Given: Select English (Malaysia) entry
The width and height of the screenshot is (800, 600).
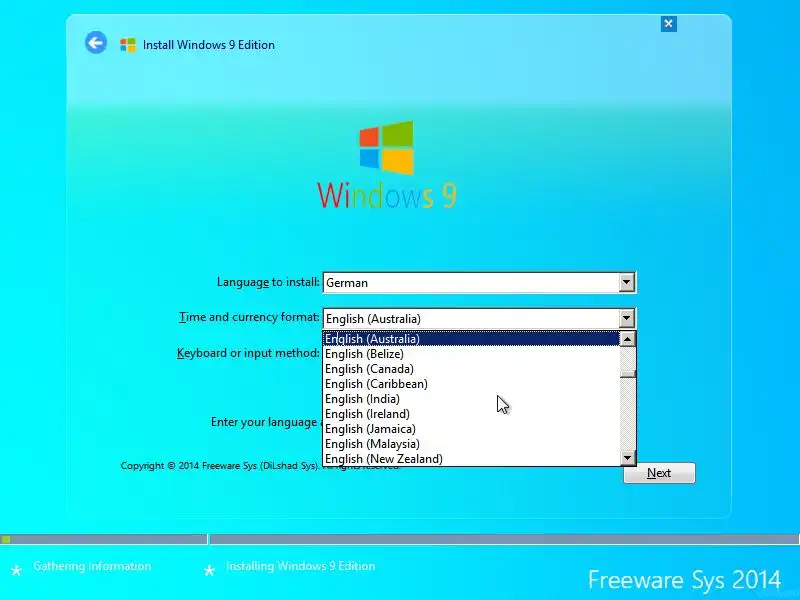Looking at the screenshot, I should (471, 444).
